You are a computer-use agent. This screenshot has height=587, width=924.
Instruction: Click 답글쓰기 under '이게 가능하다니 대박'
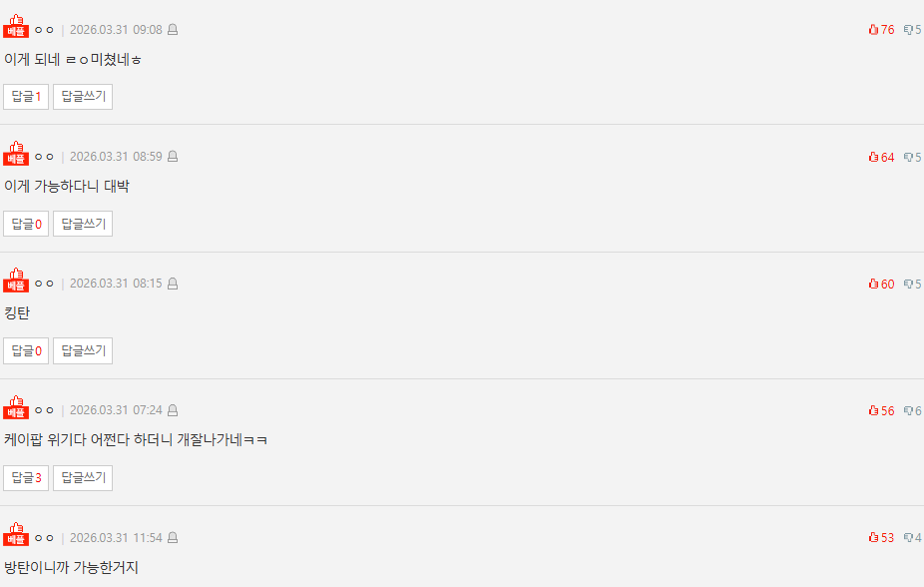coord(83,224)
